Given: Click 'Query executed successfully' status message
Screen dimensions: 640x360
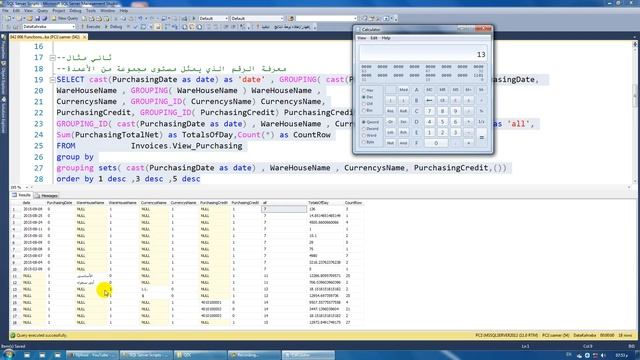Looking at the screenshot, I should tap(42, 336).
